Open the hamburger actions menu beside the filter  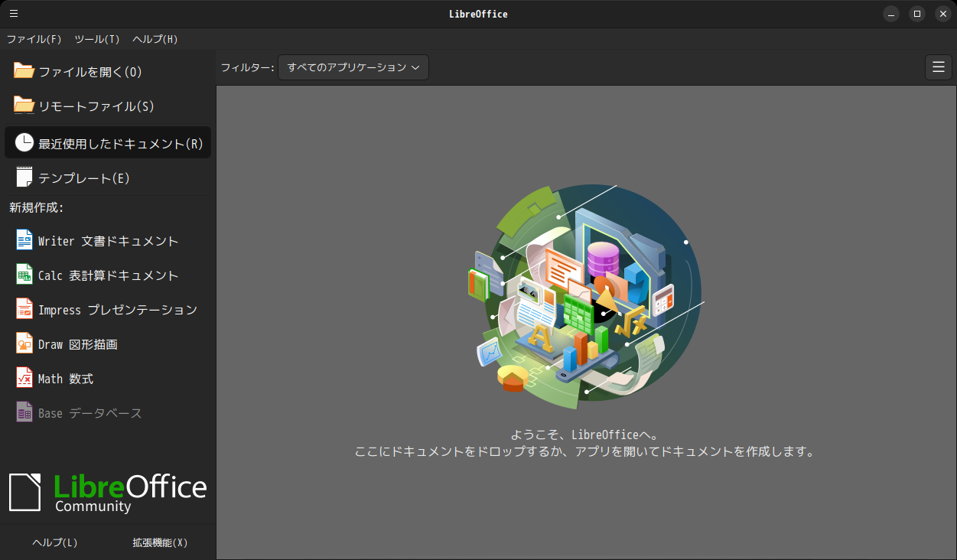coord(939,67)
